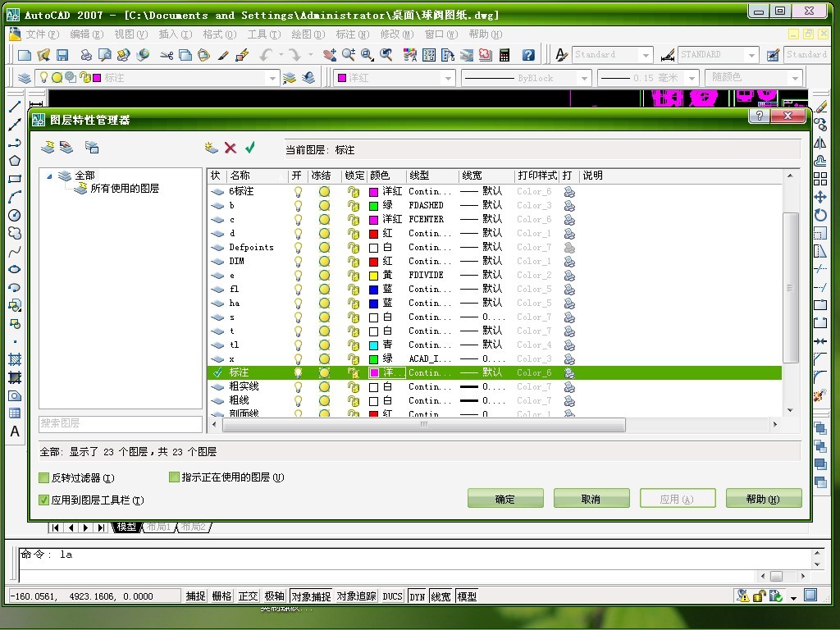The width and height of the screenshot is (840, 630).
Task: Select the Mirror modify tool
Action: click(x=820, y=143)
